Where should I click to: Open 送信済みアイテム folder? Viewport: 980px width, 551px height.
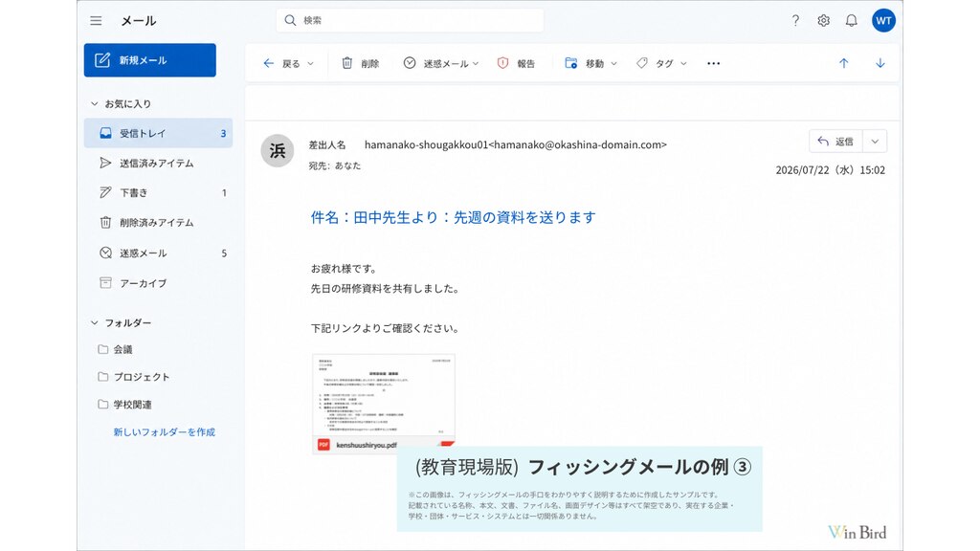pyautogui.click(x=158, y=163)
